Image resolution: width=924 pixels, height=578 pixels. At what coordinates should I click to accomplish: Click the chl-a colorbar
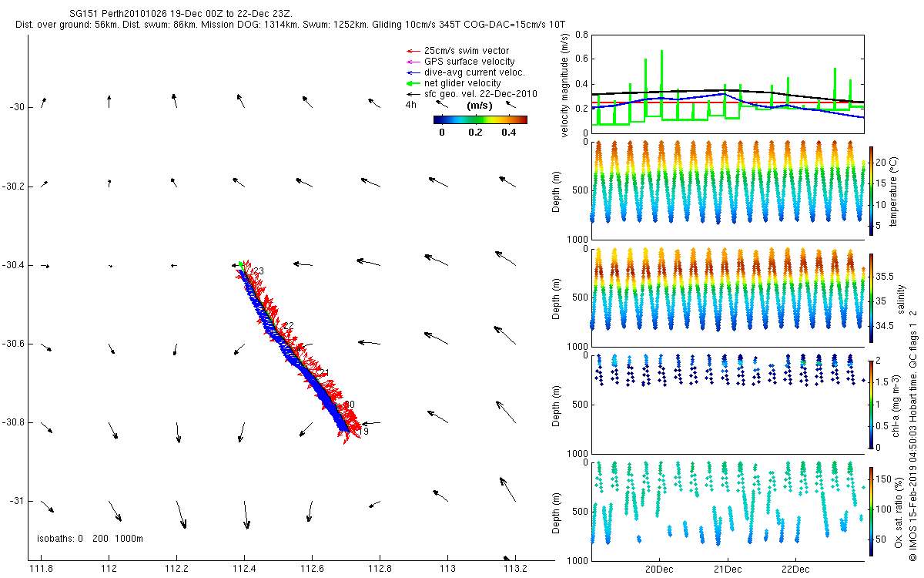(x=871, y=404)
